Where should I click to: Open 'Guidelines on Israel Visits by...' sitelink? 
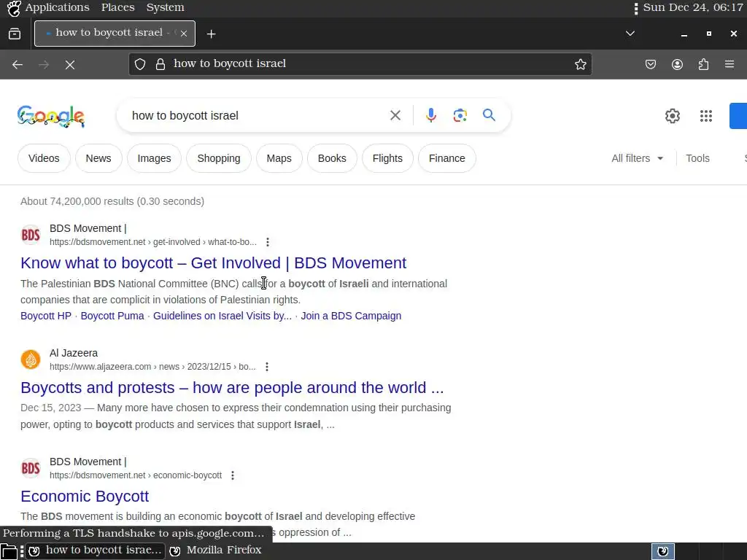[x=222, y=316]
